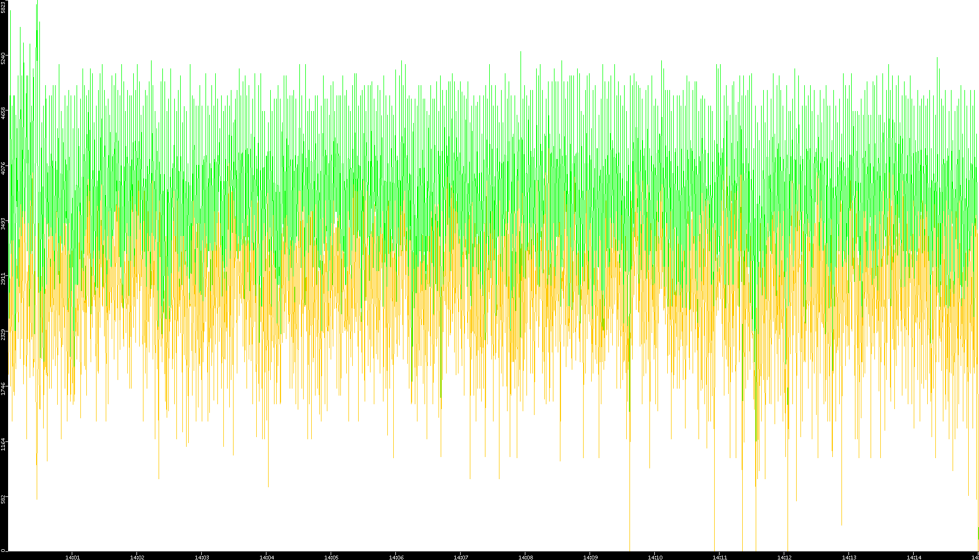
Task: Click the 14:14 timestamp label
Action: tap(914, 557)
